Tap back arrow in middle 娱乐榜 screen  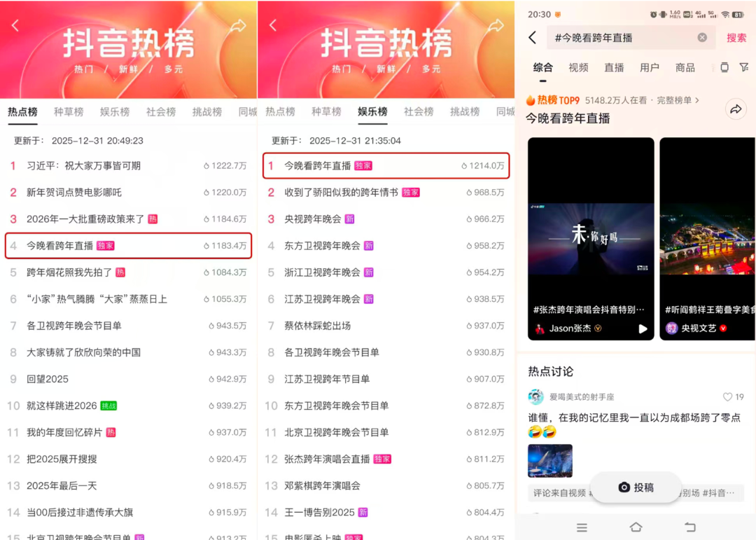point(273,25)
